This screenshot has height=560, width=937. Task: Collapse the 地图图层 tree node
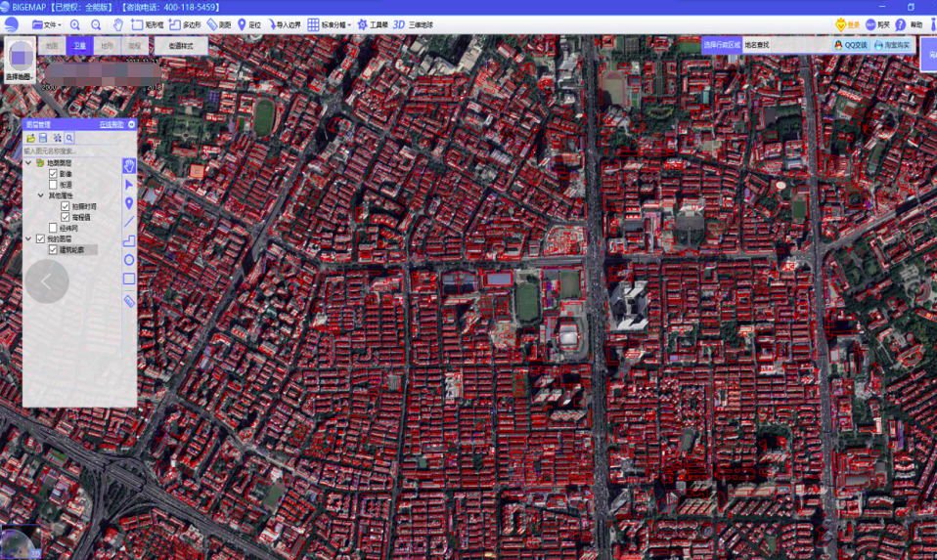point(28,162)
